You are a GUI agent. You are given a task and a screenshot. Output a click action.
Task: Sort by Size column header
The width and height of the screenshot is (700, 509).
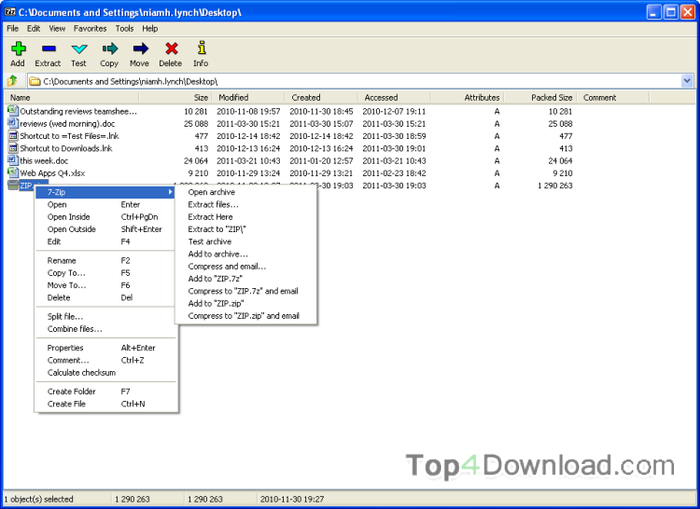(x=175, y=97)
